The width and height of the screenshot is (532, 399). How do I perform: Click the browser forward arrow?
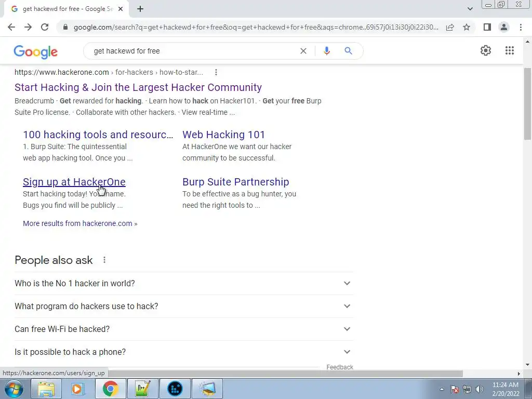pyautogui.click(x=28, y=27)
